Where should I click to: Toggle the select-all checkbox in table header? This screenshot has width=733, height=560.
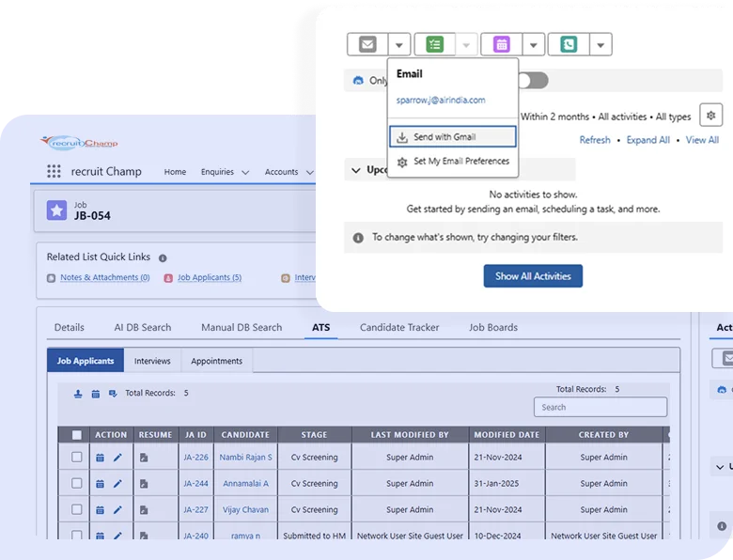[x=77, y=435]
